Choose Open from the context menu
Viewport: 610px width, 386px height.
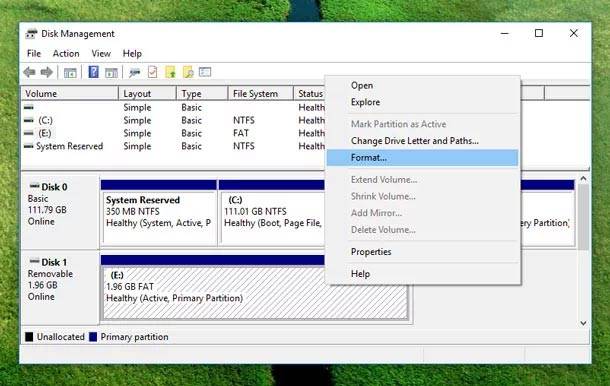pyautogui.click(x=422, y=85)
